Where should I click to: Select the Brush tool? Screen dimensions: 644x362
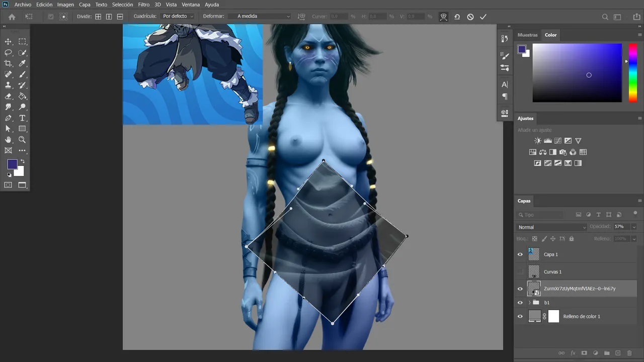click(23, 74)
